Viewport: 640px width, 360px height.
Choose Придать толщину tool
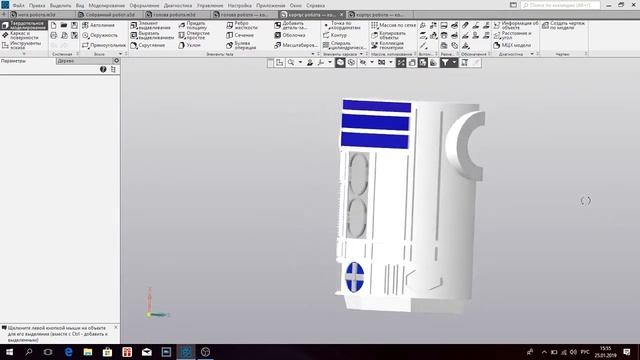[193, 25]
